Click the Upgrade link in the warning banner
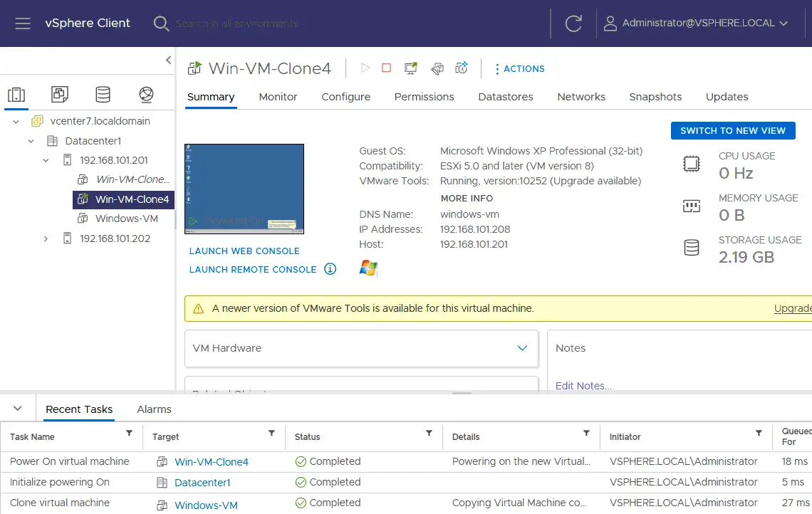 click(793, 308)
